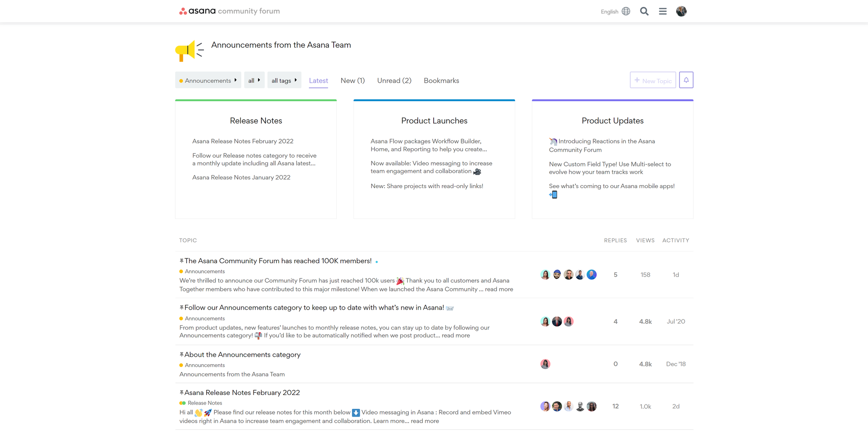
Task: Click last avatar on Release Notes February 2022 topic
Action: (x=592, y=406)
